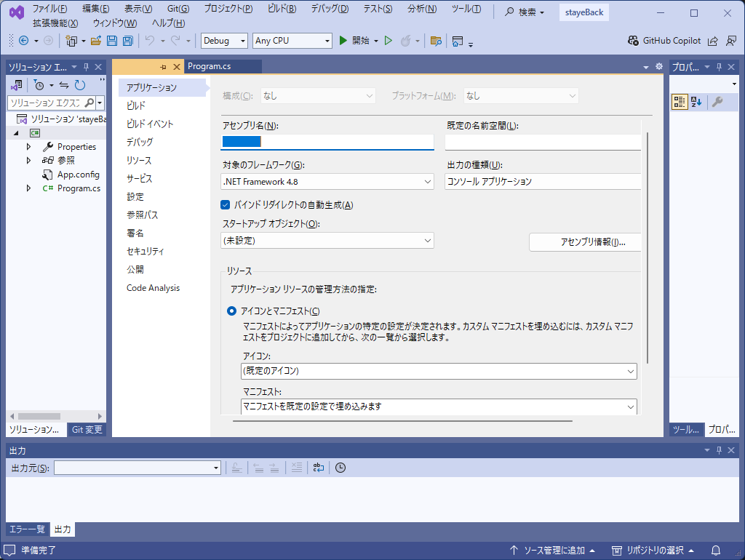Toggle auto-hide pin on the Output window
This screenshot has width=745, height=560.
point(717,449)
